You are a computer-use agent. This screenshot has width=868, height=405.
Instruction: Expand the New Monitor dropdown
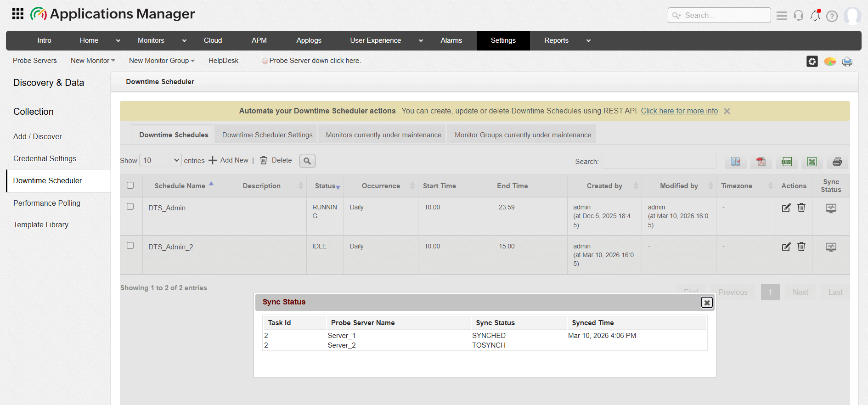(93, 61)
